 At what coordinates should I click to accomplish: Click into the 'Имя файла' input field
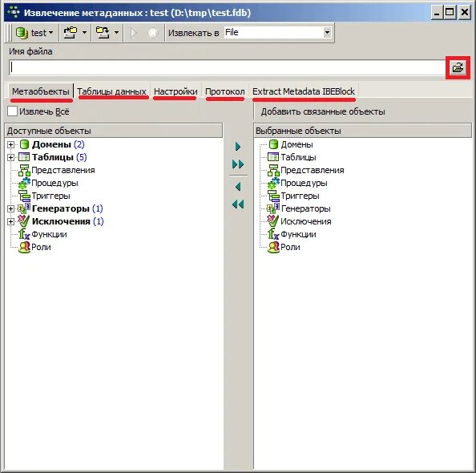pos(227,68)
